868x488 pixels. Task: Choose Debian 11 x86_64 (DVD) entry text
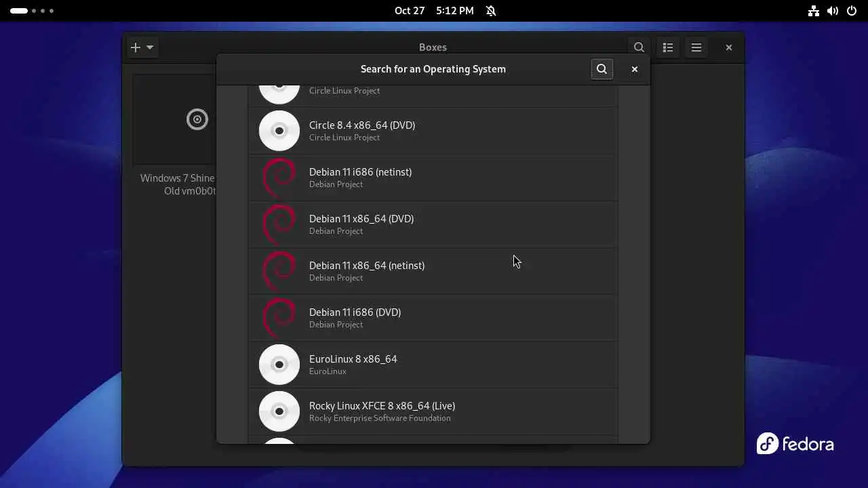coord(361,219)
